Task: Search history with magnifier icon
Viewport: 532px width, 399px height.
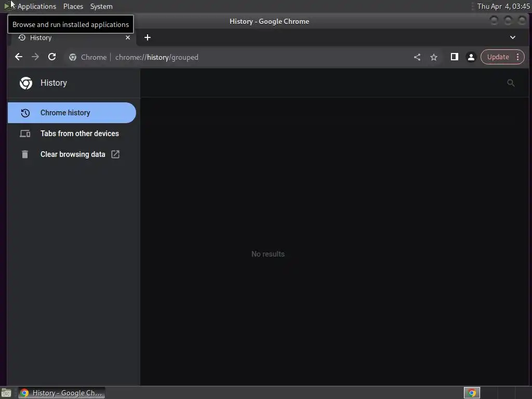Action: tap(511, 83)
